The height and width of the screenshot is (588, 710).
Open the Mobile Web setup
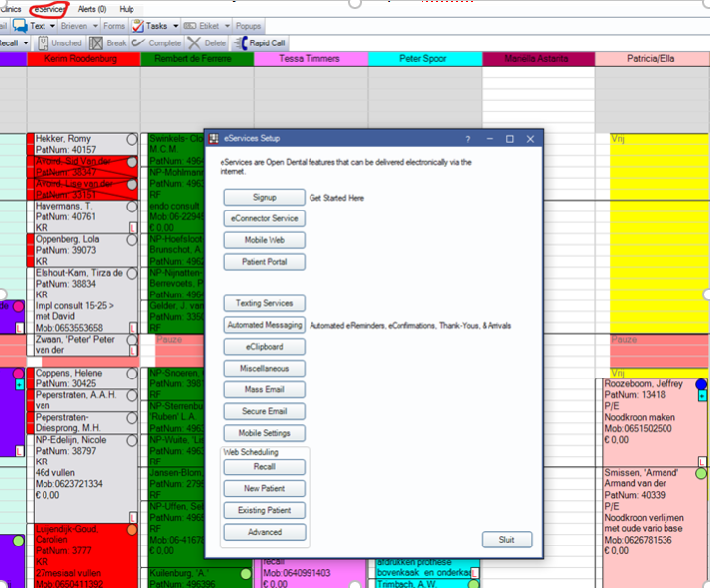point(264,240)
